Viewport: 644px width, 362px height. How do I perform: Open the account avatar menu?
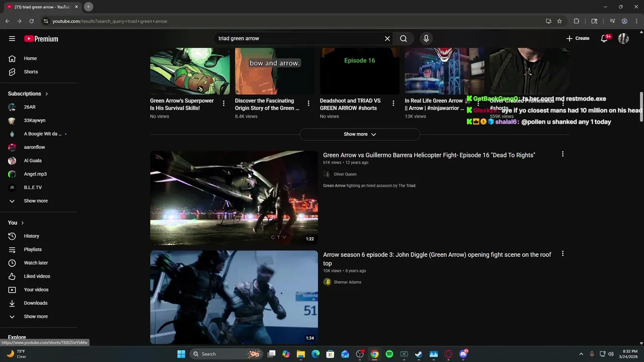(623, 38)
